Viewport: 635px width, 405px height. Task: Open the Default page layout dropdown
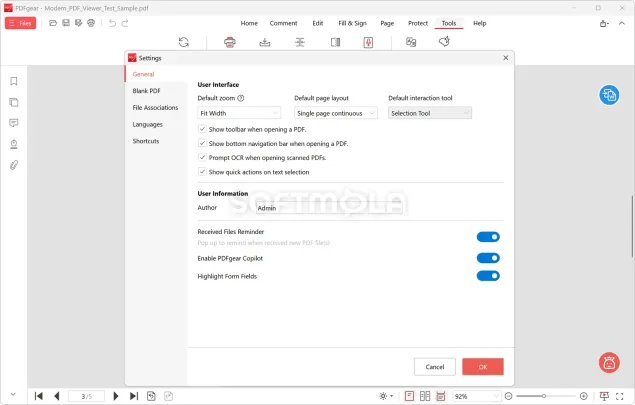point(336,113)
